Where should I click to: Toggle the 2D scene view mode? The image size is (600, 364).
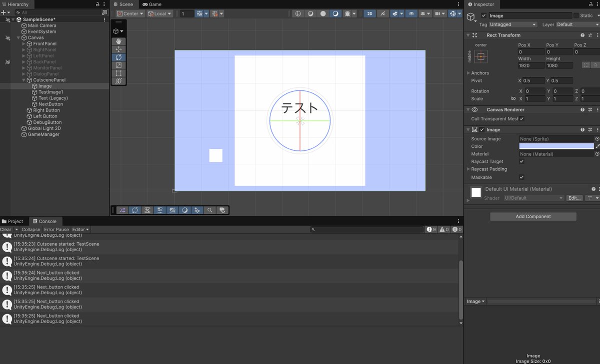click(370, 13)
